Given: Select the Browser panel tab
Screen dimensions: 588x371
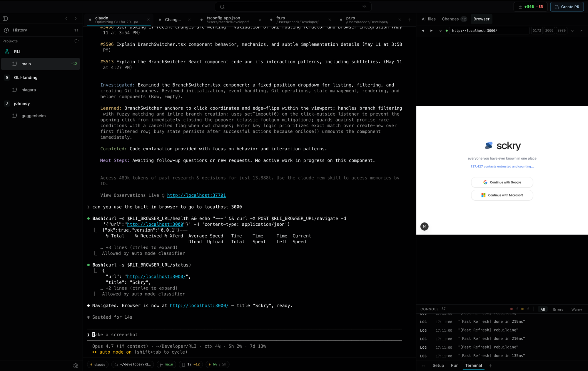Looking at the screenshot, I should coord(481,19).
